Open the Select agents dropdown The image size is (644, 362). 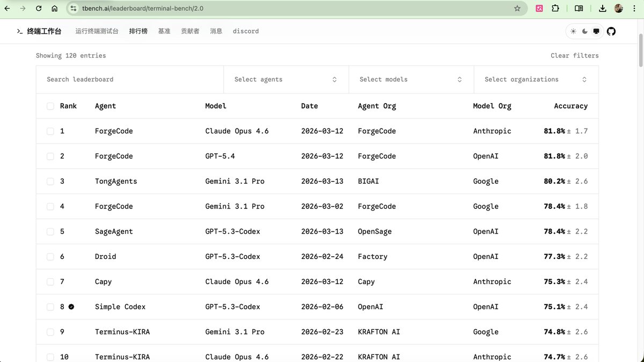tap(286, 79)
